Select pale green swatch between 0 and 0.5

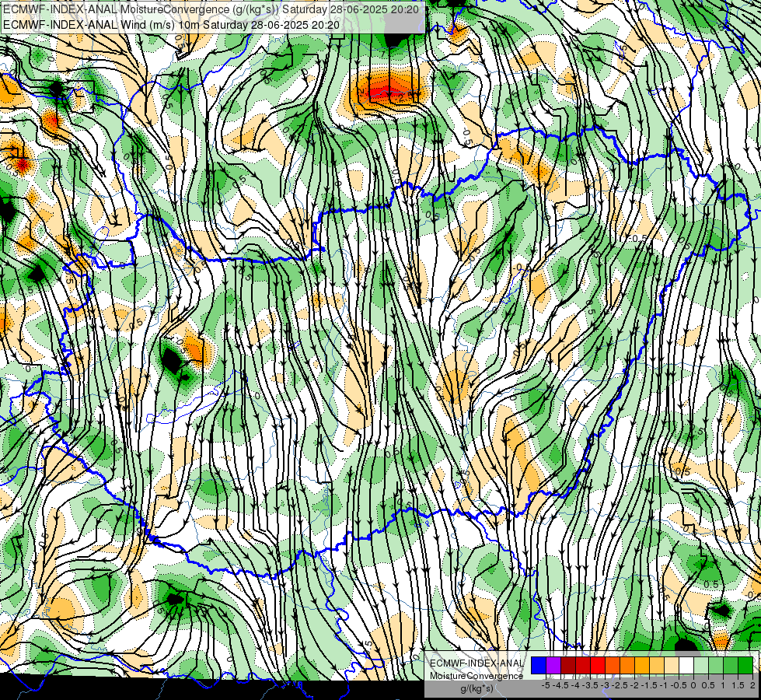tap(701, 666)
